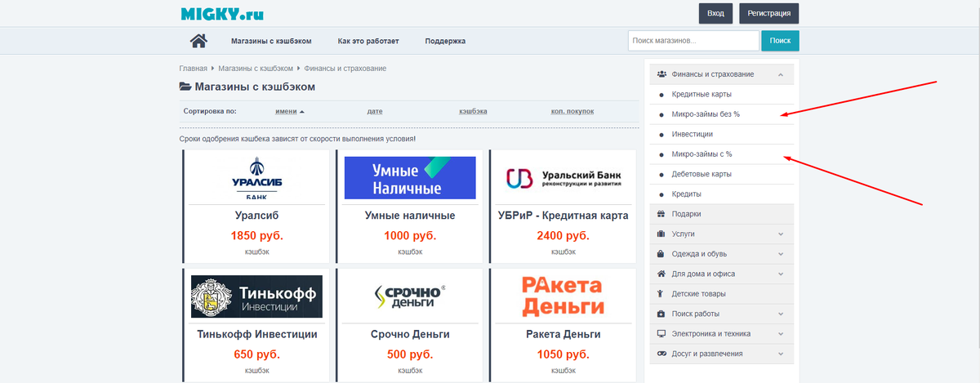Image resolution: width=980 pixels, height=383 pixels.
Task: Click the bag icon beside Одежда и обувь
Action: coord(661,254)
